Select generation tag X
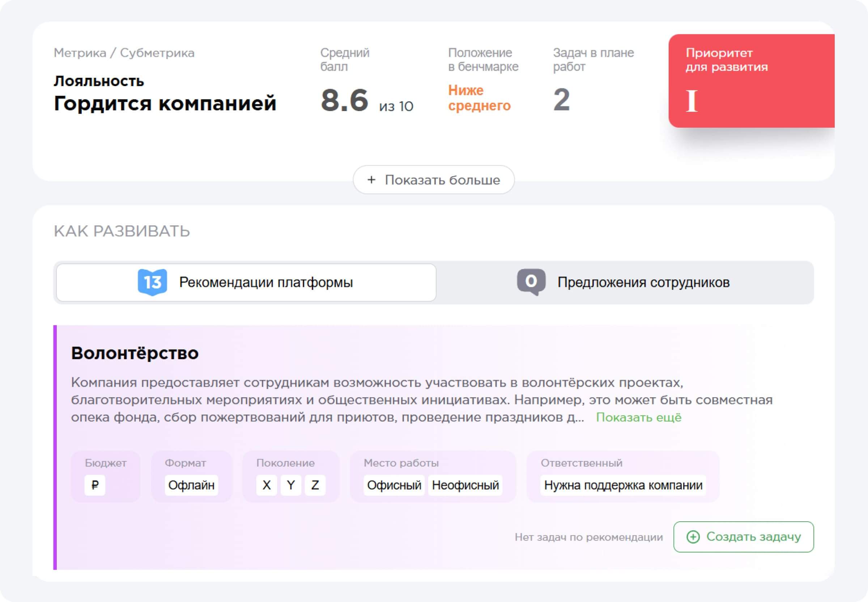Viewport: 868px width, 602px height. [267, 485]
